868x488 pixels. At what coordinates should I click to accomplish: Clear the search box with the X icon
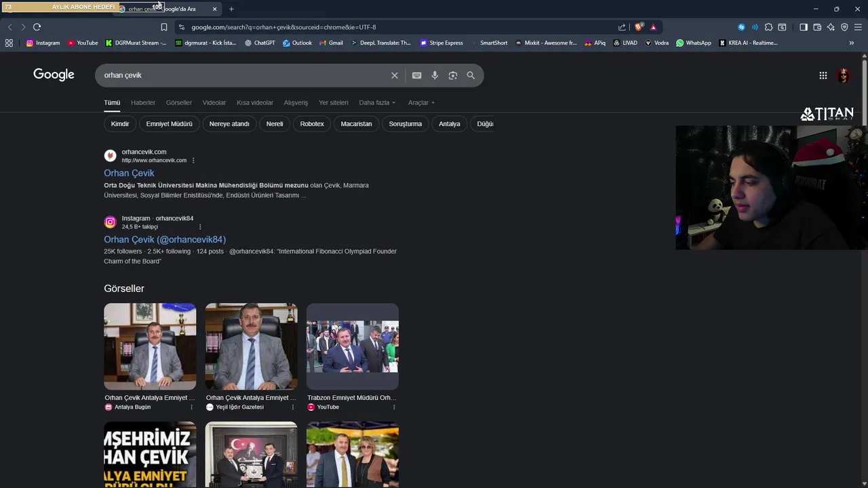pyautogui.click(x=395, y=75)
